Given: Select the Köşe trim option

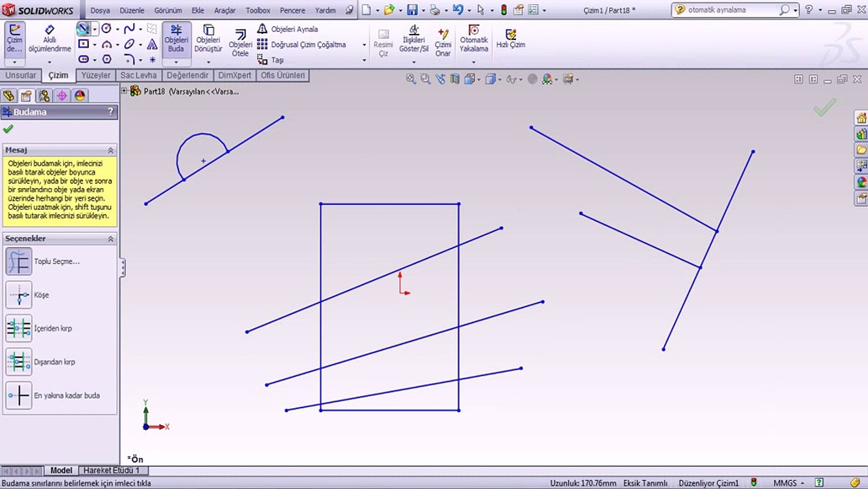Looking at the screenshot, I should tap(19, 295).
